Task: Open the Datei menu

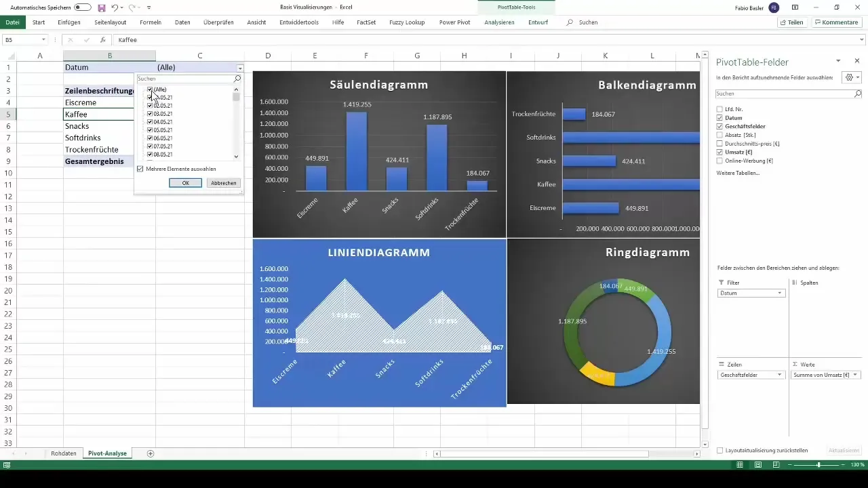Action: tap(12, 22)
